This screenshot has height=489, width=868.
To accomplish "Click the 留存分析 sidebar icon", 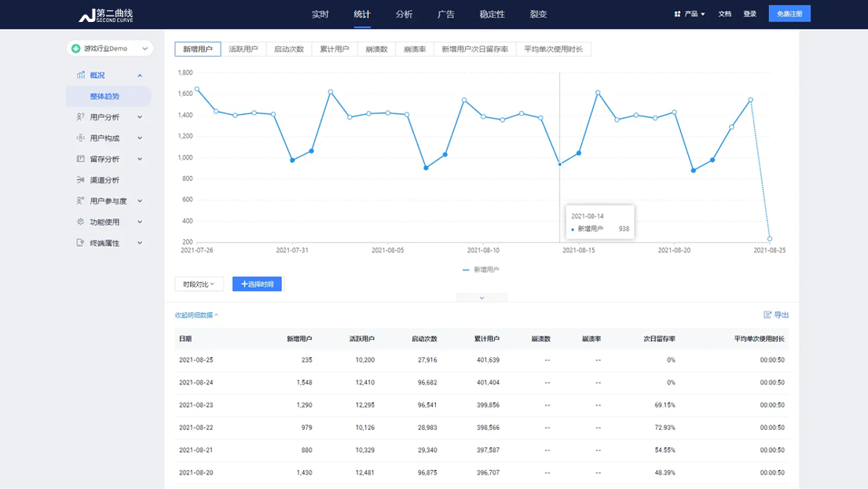I will click(80, 159).
